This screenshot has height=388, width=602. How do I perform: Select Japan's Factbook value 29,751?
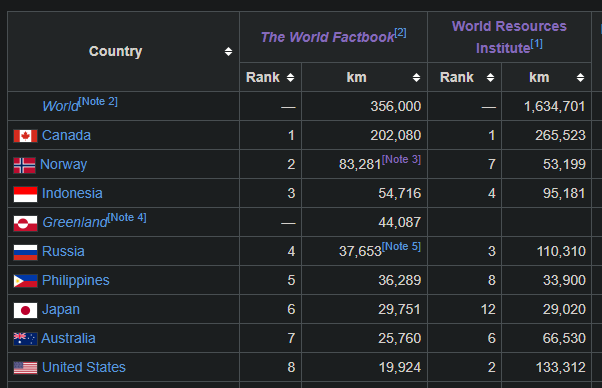tap(400, 309)
